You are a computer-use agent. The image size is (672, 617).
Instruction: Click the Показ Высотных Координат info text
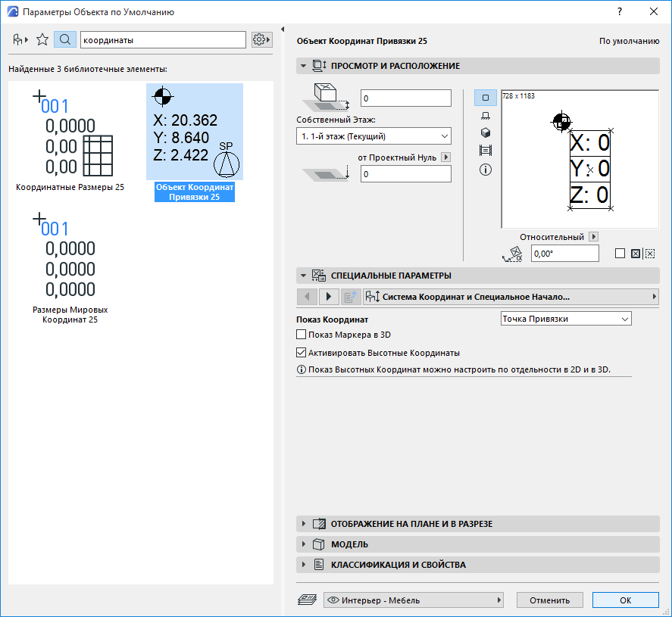pyautogui.click(x=459, y=369)
